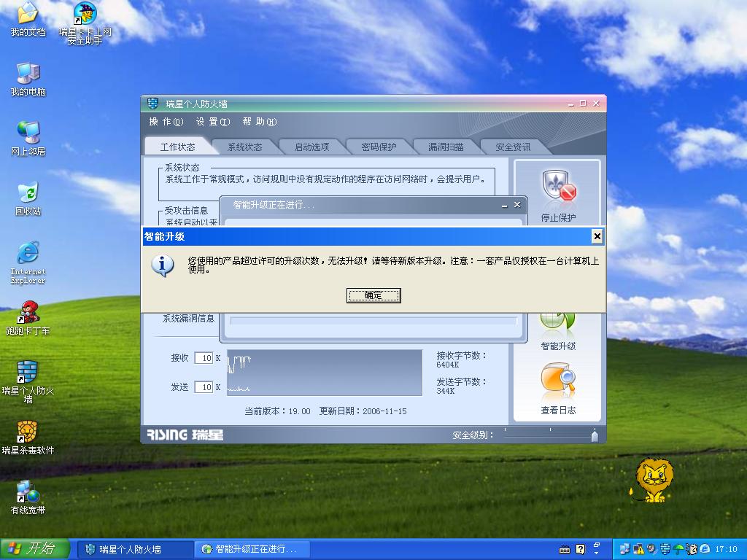Click the upgrade progress bar

373,321
